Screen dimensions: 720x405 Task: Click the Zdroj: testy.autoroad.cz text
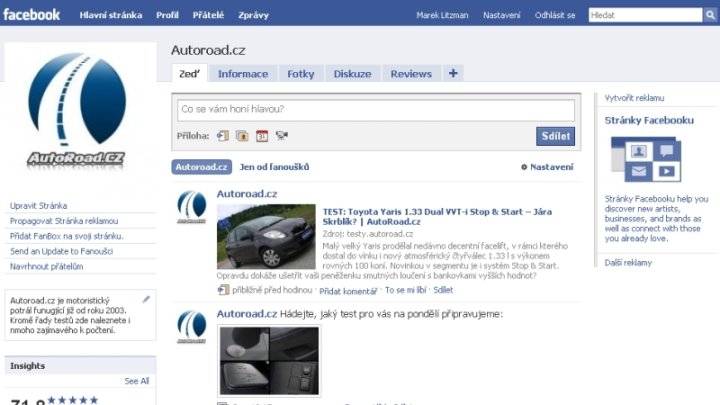coord(367,234)
